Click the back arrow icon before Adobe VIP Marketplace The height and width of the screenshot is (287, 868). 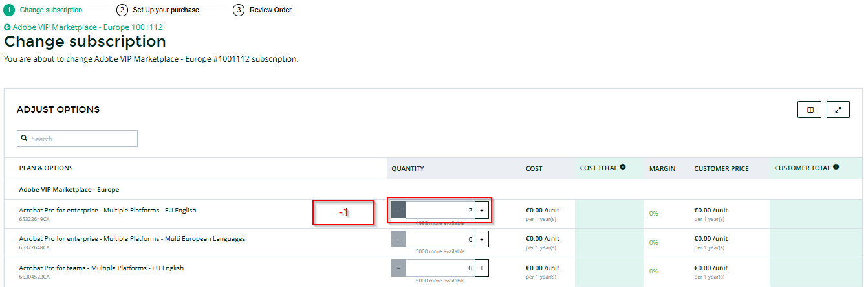coord(7,27)
